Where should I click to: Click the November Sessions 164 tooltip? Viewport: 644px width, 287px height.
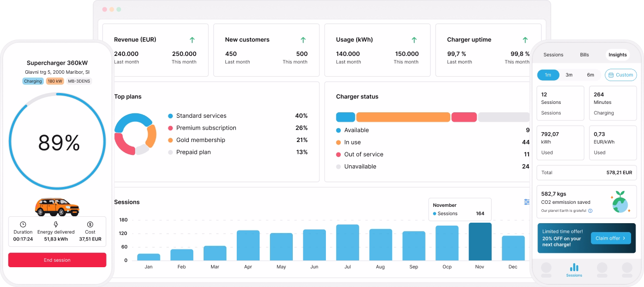coord(460,210)
